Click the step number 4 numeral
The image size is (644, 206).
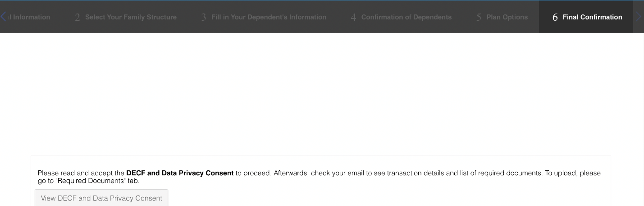pyautogui.click(x=353, y=18)
